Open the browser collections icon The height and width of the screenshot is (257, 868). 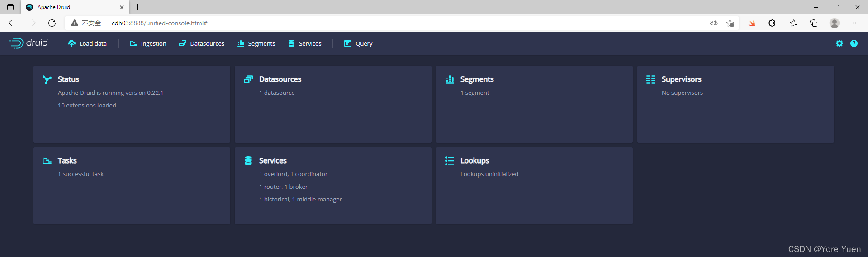(814, 23)
